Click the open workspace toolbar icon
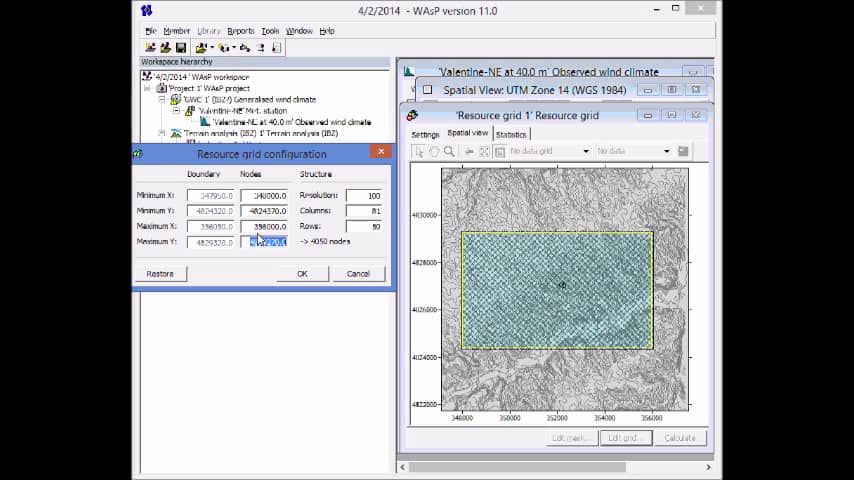This screenshot has width=854, height=480. coord(165,48)
